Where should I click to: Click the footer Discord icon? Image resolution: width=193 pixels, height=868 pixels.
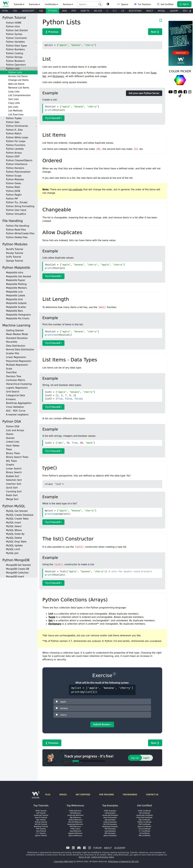pos(79,848)
